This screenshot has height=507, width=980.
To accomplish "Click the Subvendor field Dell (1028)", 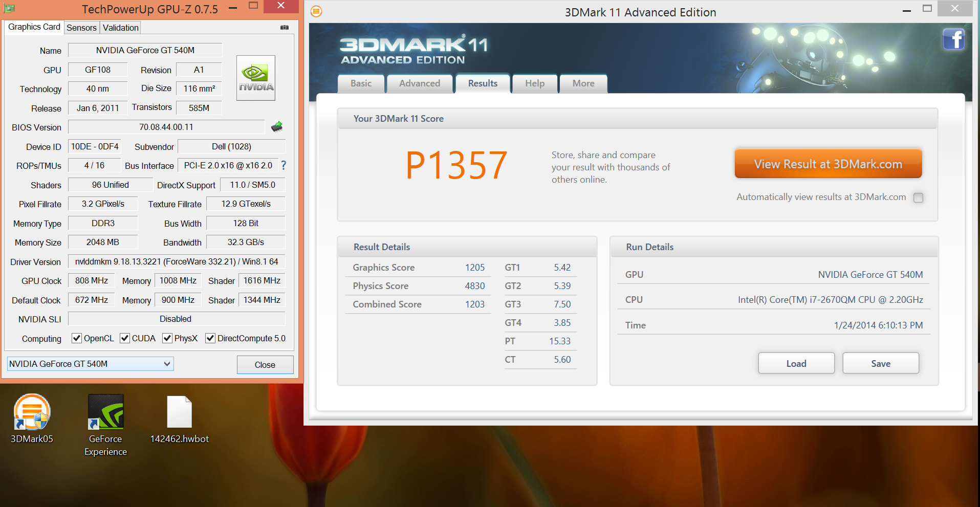I will [x=231, y=146].
